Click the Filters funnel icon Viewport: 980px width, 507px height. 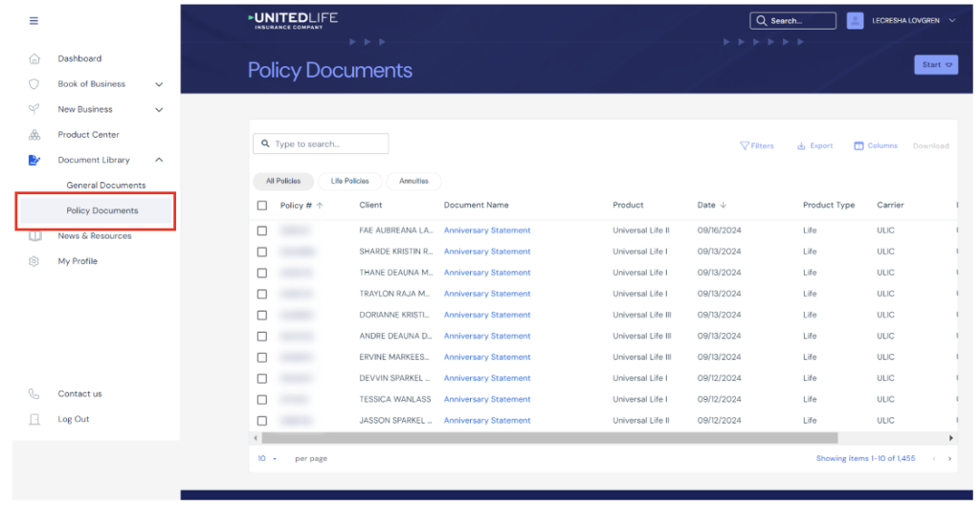click(x=744, y=146)
